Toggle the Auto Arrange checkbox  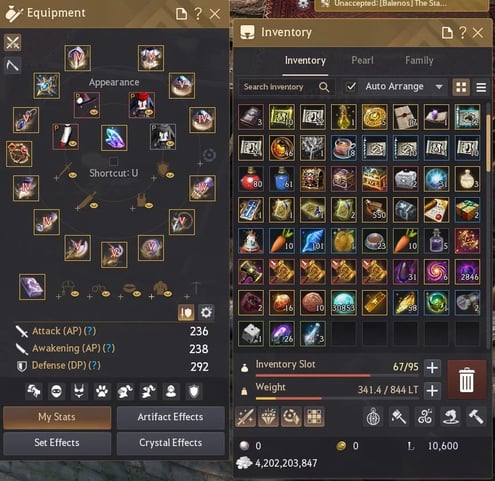(351, 87)
